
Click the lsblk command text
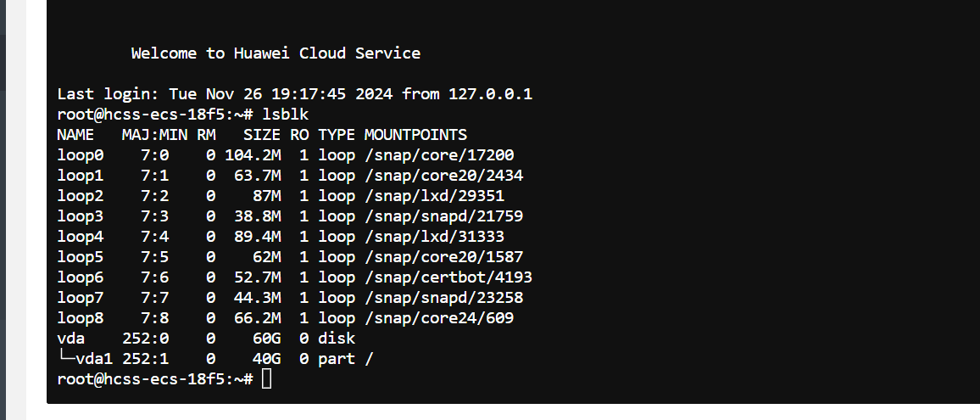click(286, 115)
